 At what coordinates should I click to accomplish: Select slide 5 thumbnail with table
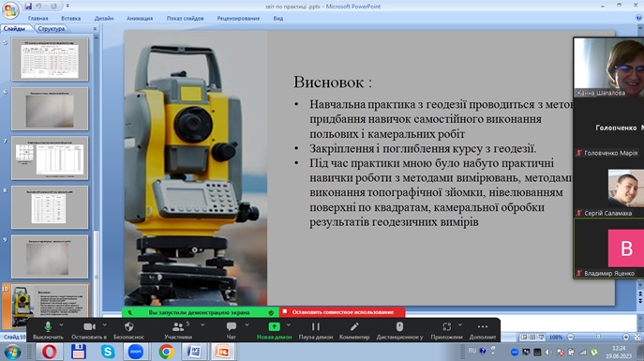[50, 59]
